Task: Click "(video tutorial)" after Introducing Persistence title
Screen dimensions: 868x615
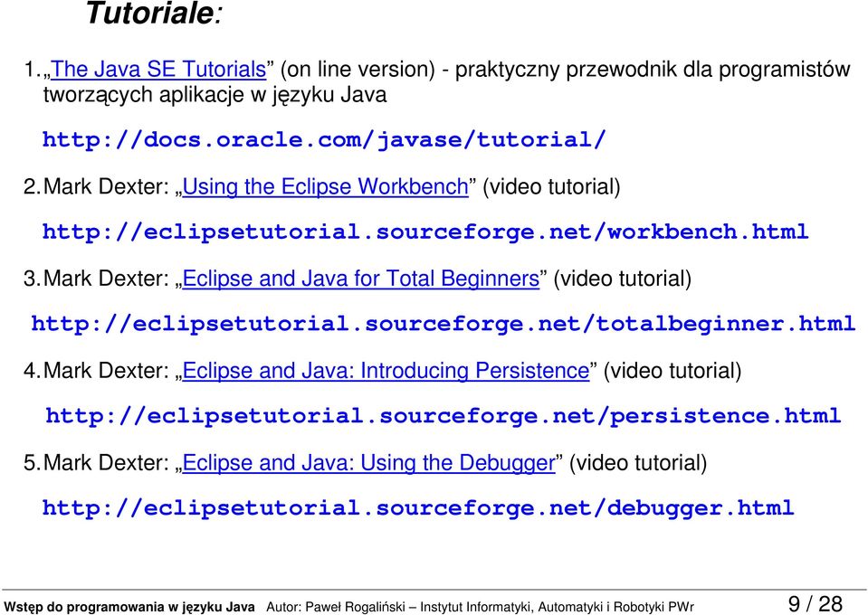Action: 672,371
